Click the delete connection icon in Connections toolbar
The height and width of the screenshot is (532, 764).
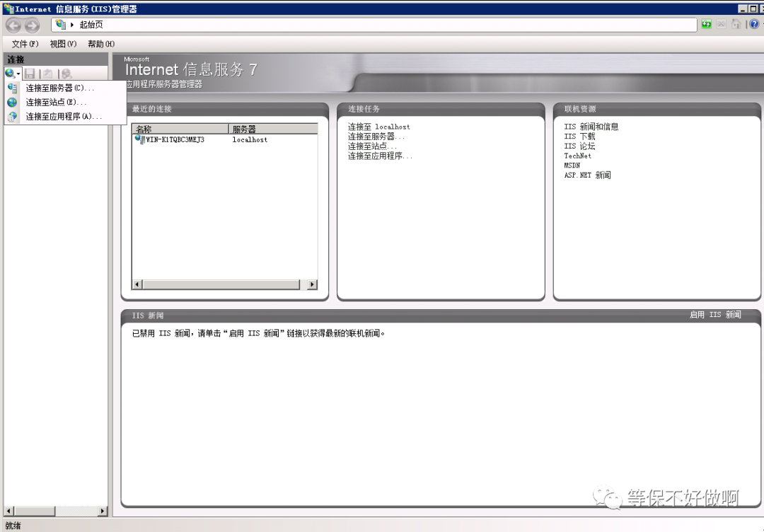pyautogui.click(x=66, y=74)
